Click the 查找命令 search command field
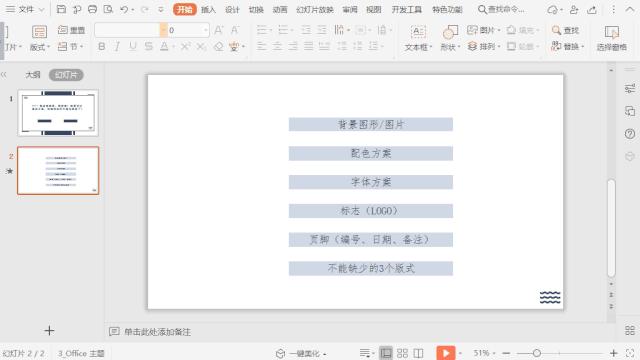The width and height of the screenshot is (640, 360). 501,9
